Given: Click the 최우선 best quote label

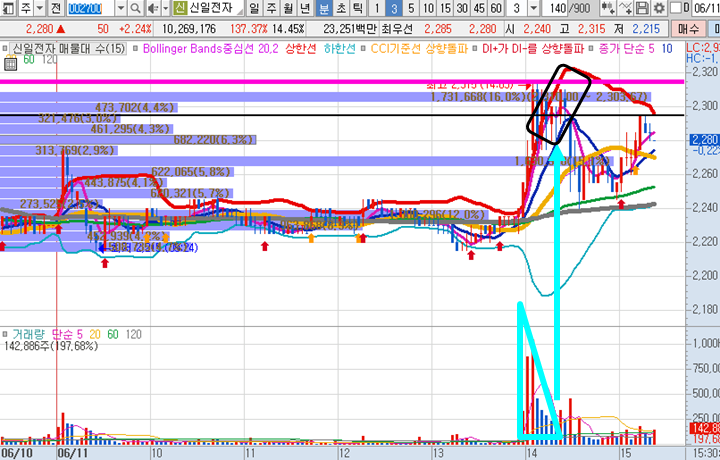Looking at the screenshot, I should coord(395,29).
